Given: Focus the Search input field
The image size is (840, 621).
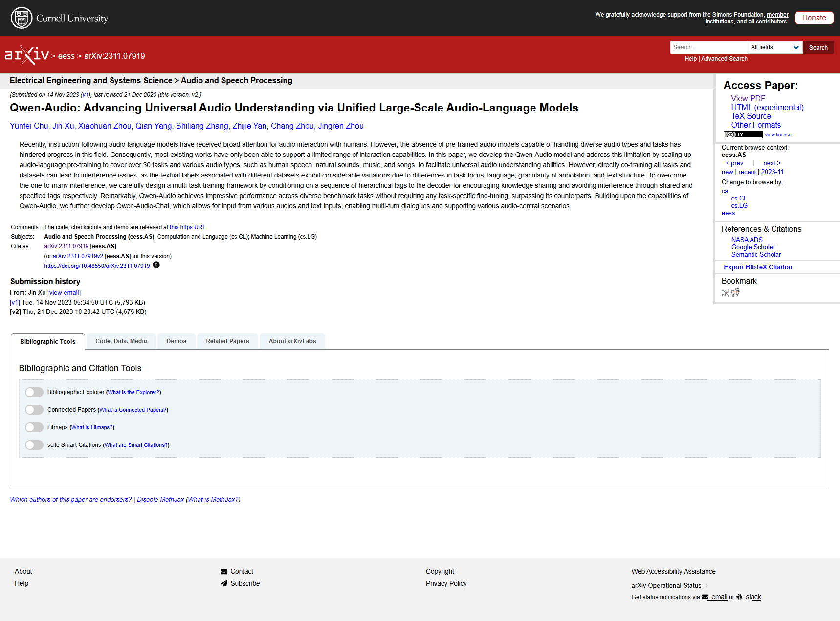Looking at the screenshot, I should 709,47.
